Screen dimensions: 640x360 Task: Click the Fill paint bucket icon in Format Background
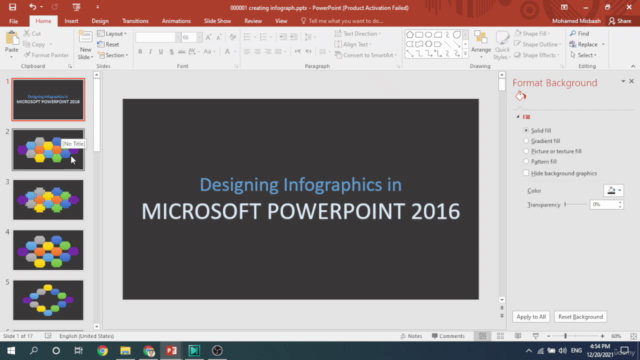(520, 96)
